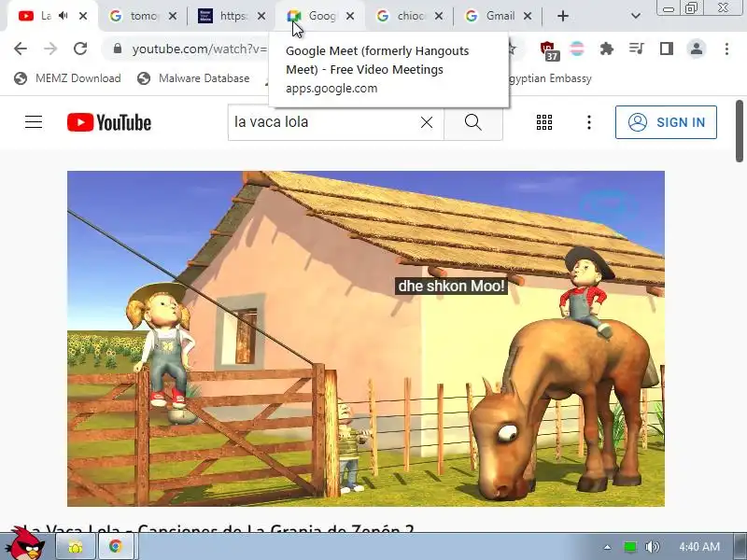The width and height of the screenshot is (747, 560).
Task: Open the Extensions puzzle piece menu
Action: (606, 49)
